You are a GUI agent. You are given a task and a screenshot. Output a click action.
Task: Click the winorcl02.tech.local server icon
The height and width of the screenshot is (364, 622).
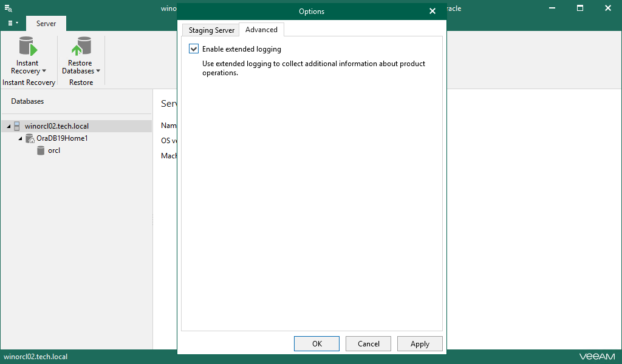(x=17, y=126)
